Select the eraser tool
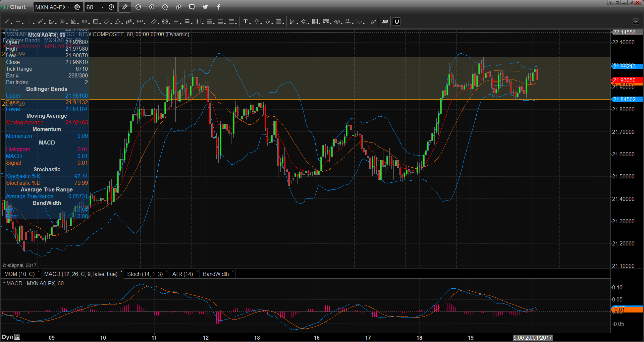 click(x=373, y=22)
